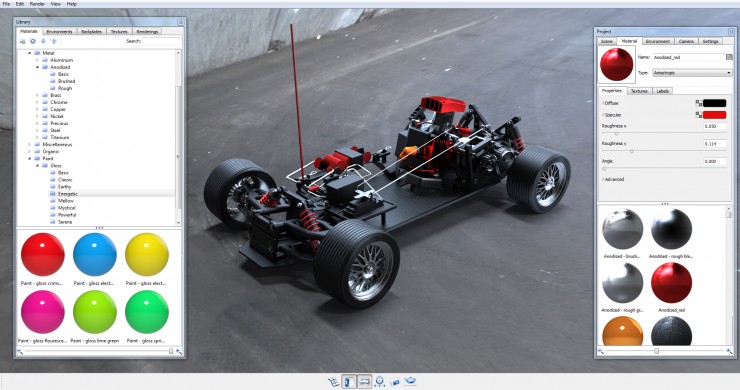The image size is (740, 390).
Task: Expand the Advanced properties section
Action: pyautogui.click(x=614, y=179)
